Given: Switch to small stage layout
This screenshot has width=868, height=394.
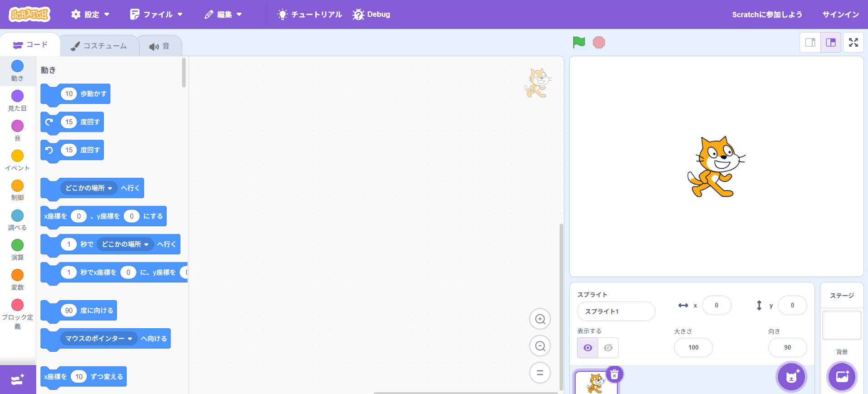Looking at the screenshot, I should [x=810, y=42].
